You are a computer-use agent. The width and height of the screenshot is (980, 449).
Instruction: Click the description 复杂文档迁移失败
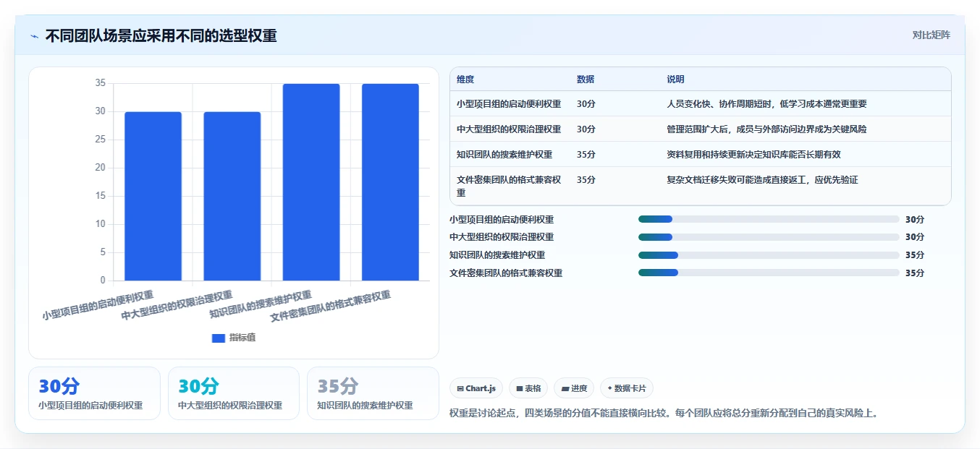click(x=762, y=180)
